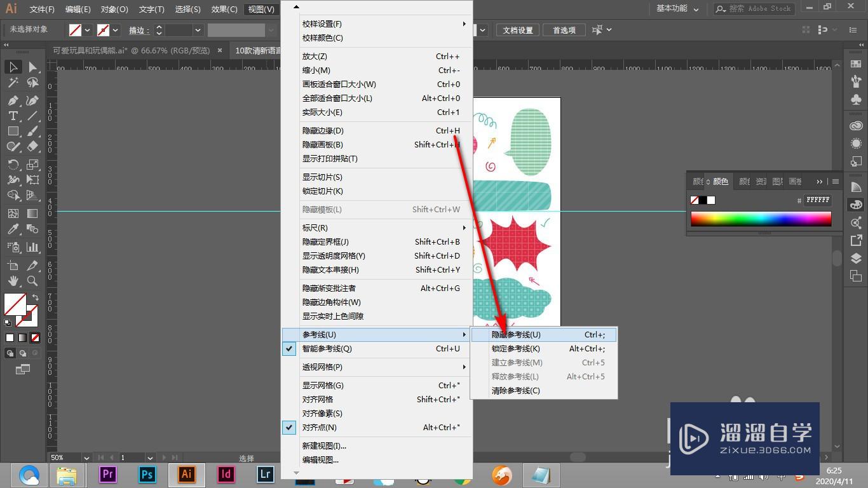This screenshot has height=488, width=868.
Task: Select the Direct Selection tool
Action: [x=32, y=67]
